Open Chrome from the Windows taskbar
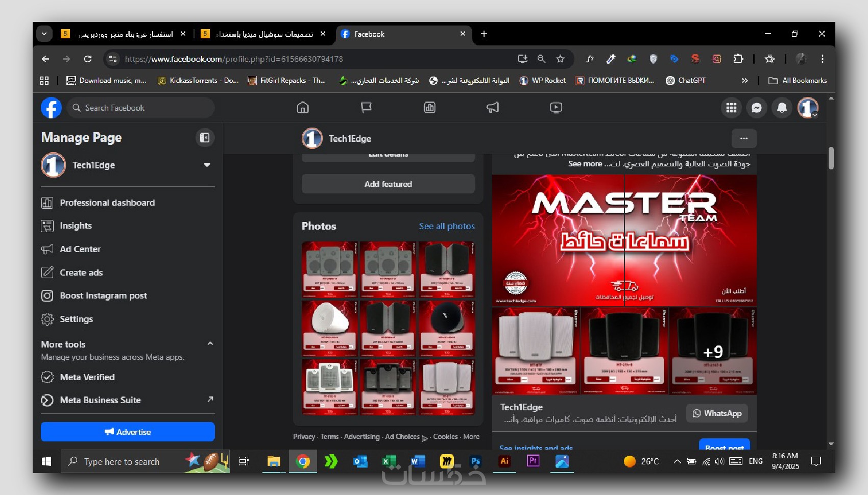The height and width of the screenshot is (495, 868). click(303, 462)
